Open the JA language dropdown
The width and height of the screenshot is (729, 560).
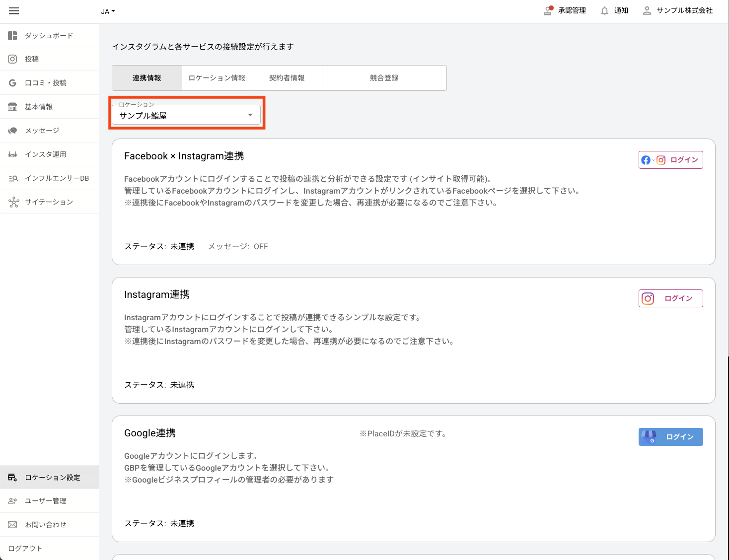[108, 11]
